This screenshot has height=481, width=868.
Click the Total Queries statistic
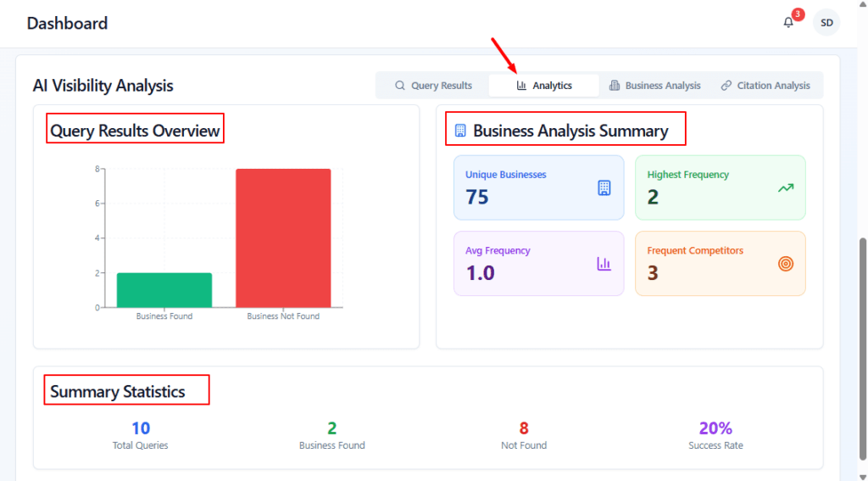coord(141,434)
